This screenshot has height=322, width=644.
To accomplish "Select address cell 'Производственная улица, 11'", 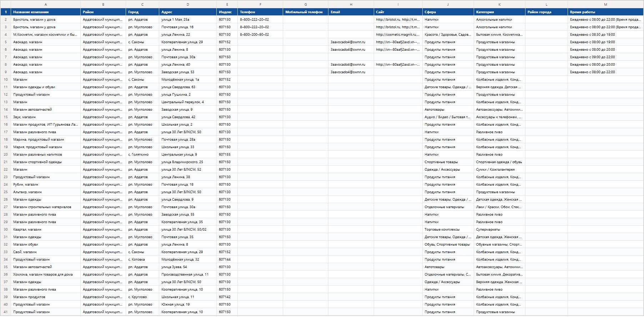I will 188,275.
